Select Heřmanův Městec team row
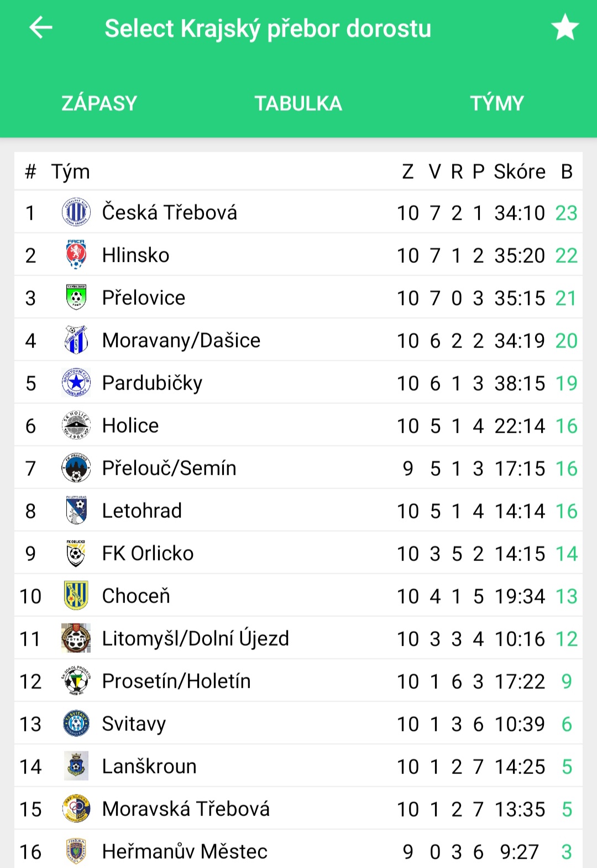This screenshot has width=597, height=868. 298,849
